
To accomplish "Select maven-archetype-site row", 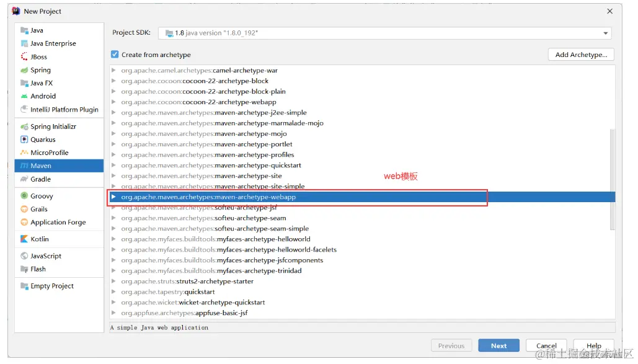I will coord(362,176).
